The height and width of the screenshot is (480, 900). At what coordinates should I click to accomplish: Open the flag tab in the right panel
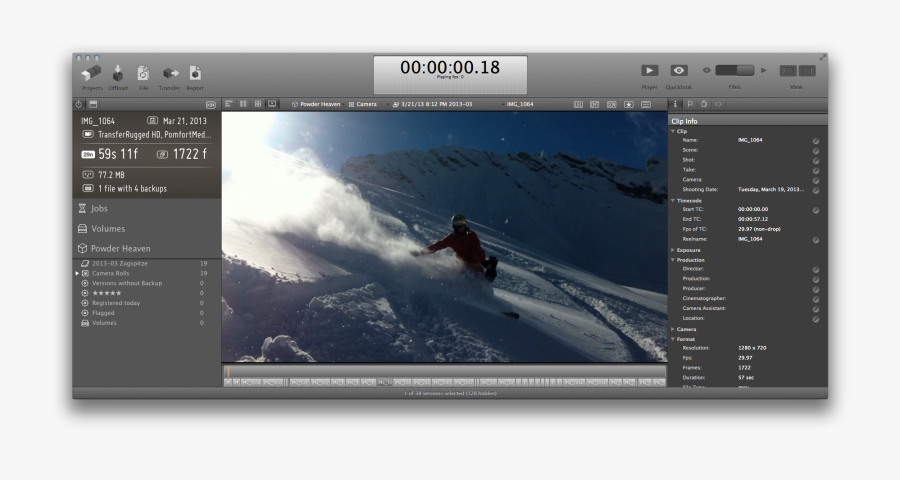click(x=689, y=104)
